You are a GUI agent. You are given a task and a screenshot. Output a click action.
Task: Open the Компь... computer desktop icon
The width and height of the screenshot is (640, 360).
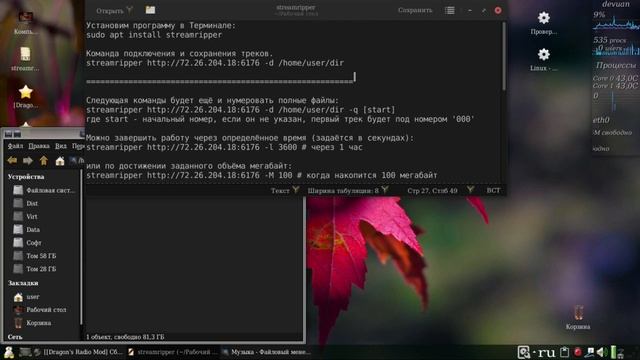point(25,22)
